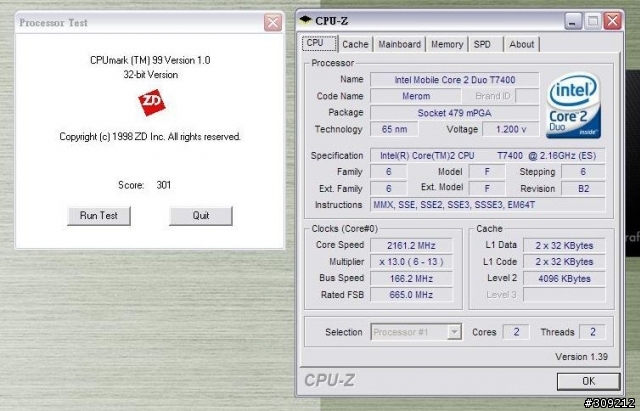Click the Family value 6
The image size is (640, 411).
tap(389, 172)
